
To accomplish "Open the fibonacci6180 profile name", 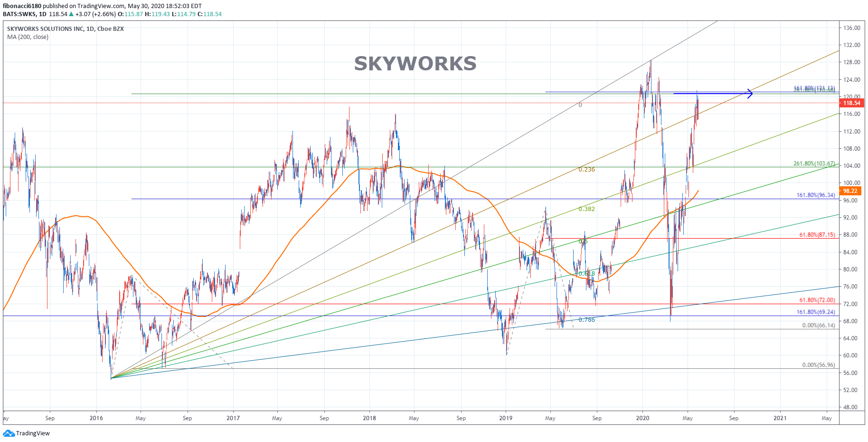I will click(21, 6).
